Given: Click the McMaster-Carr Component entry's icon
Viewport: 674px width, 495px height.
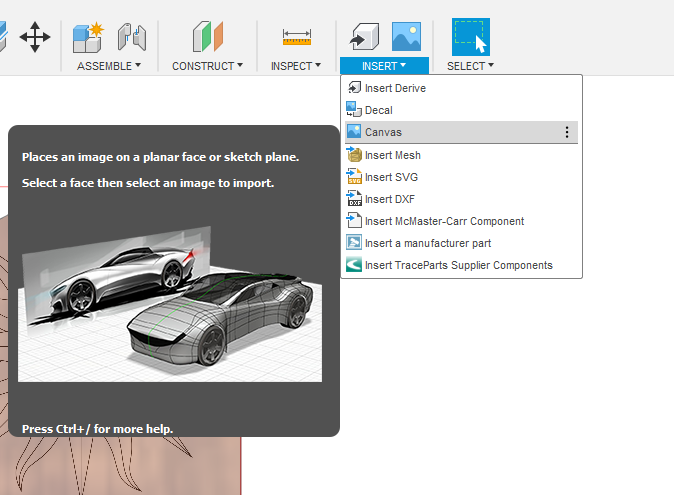Looking at the screenshot, I should pyautogui.click(x=354, y=220).
